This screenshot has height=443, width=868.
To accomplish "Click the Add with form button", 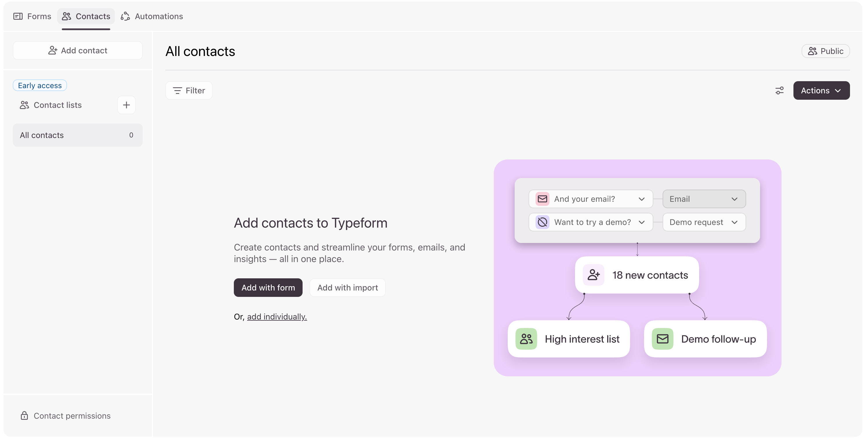I will pos(268,288).
